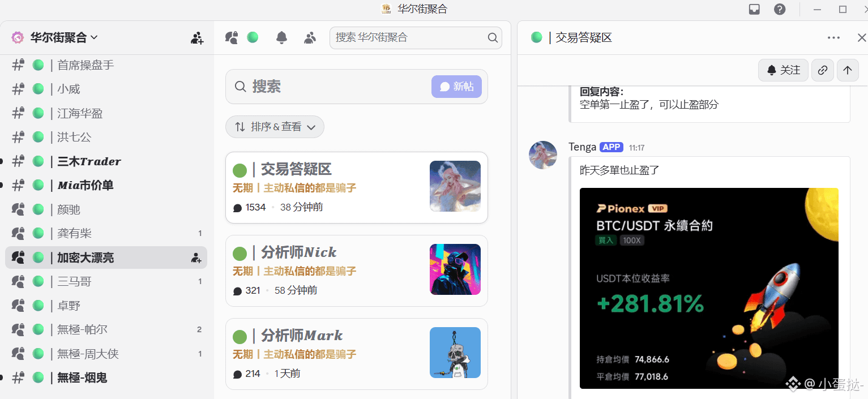Screen dimensions: 868x399
Task: Open the inbox icon in title bar
Action: coord(754,9)
